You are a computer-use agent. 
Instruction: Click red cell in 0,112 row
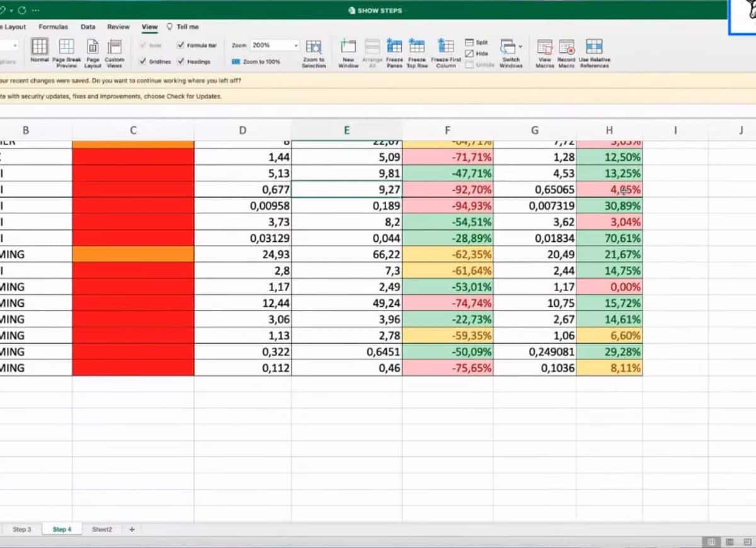pyautogui.click(x=134, y=368)
